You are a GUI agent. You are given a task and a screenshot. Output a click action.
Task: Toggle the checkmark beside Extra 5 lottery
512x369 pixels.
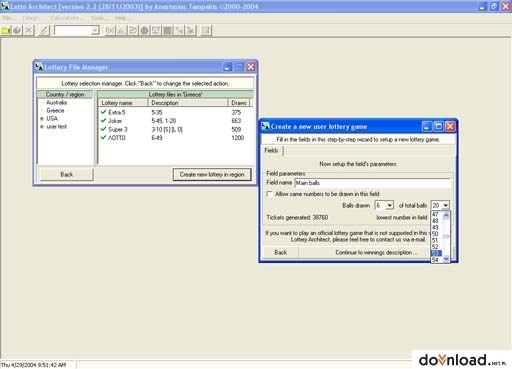pyautogui.click(x=103, y=112)
